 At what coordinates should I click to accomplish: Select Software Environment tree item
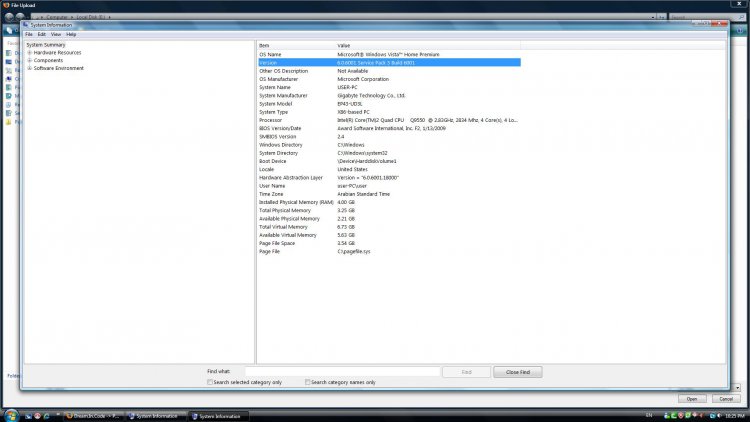click(58, 68)
